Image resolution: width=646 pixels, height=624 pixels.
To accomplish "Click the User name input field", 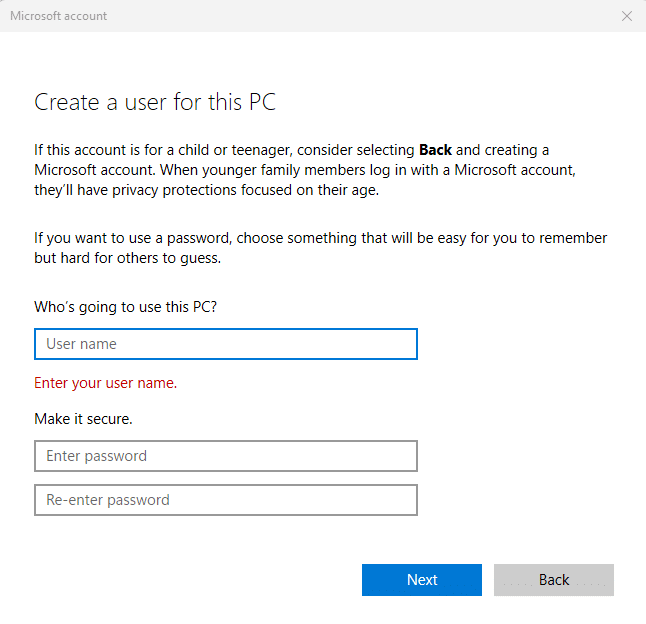I will (x=226, y=344).
